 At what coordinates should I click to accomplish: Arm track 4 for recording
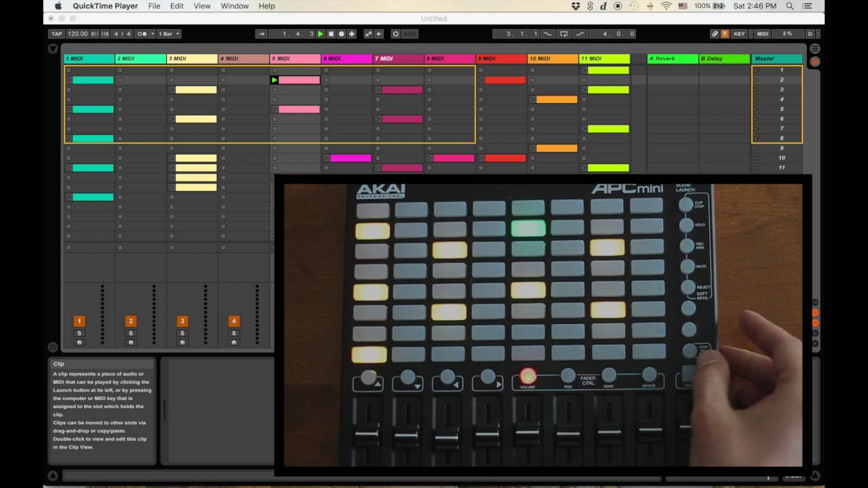point(233,342)
